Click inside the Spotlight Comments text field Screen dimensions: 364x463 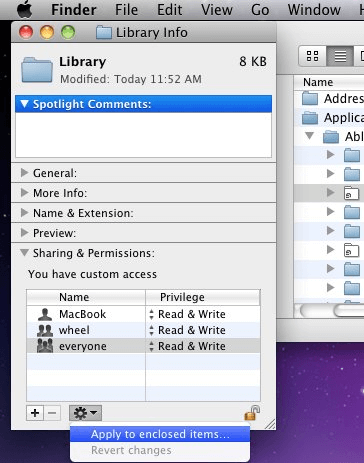pyautogui.click(x=143, y=135)
